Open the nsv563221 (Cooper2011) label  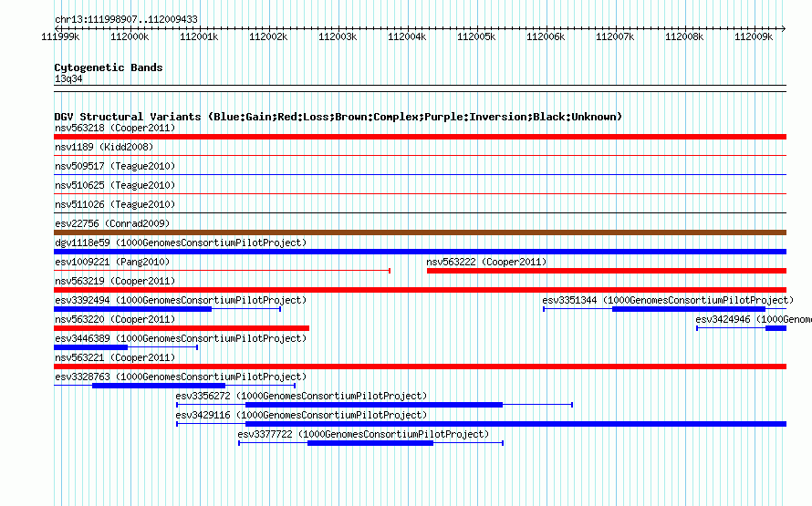point(115,358)
